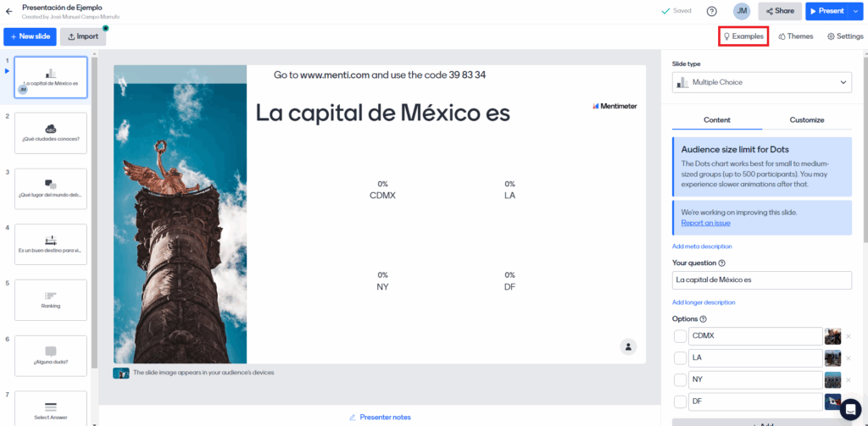Click the image thumbnail next to LA option
Viewport: 868px width, 426px height.
832,358
